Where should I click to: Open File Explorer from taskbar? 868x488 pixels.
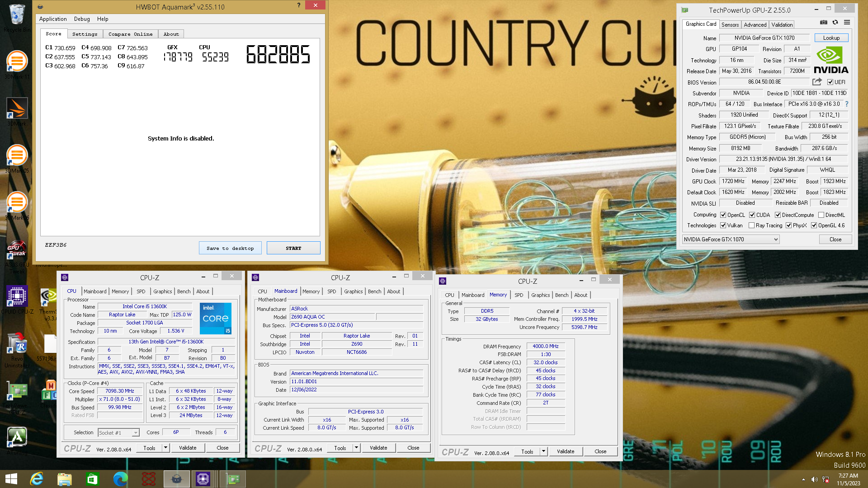[x=64, y=479]
